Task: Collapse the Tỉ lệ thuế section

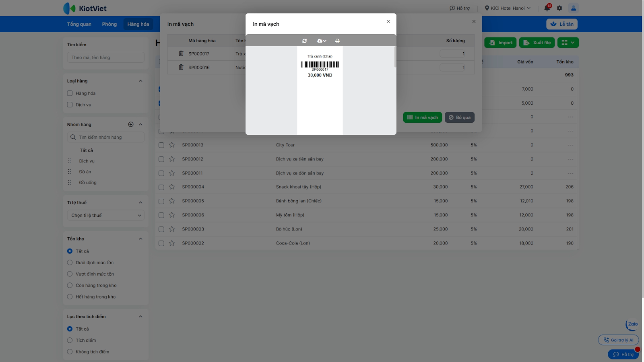Action: point(140,202)
